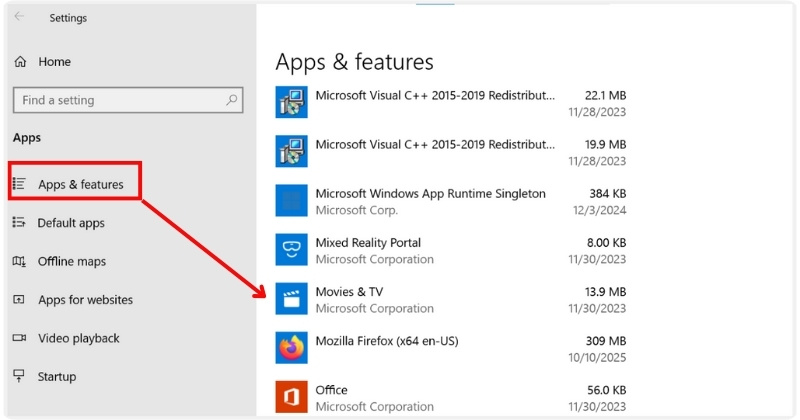Image resolution: width=800 pixels, height=420 pixels.
Task: Click the Apps for websites icon
Action: tap(19, 300)
